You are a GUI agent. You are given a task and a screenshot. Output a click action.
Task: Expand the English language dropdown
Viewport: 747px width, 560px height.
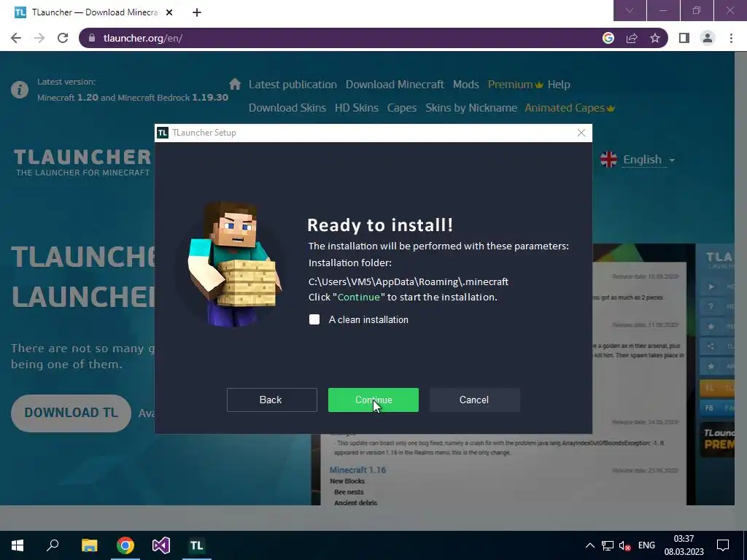click(x=649, y=160)
